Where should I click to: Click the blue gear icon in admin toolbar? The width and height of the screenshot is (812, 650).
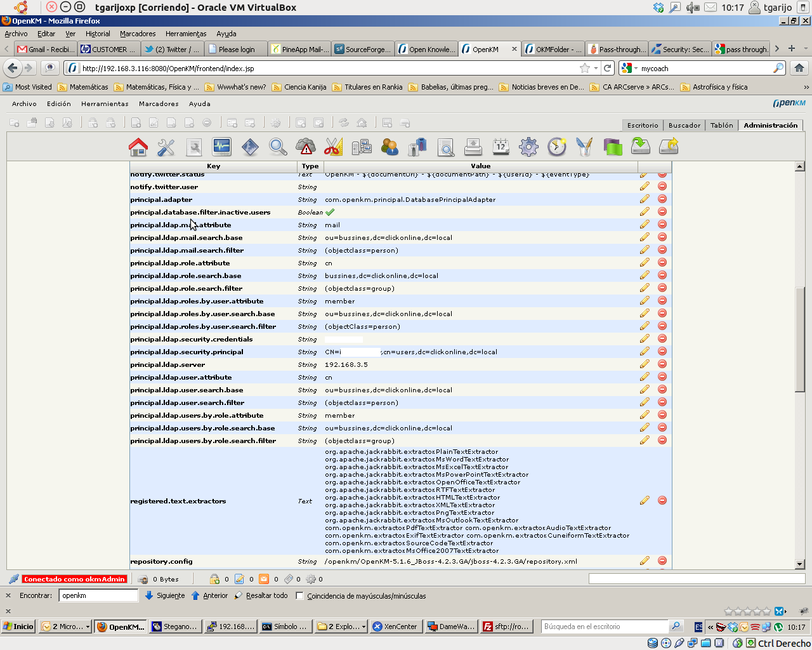point(528,147)
